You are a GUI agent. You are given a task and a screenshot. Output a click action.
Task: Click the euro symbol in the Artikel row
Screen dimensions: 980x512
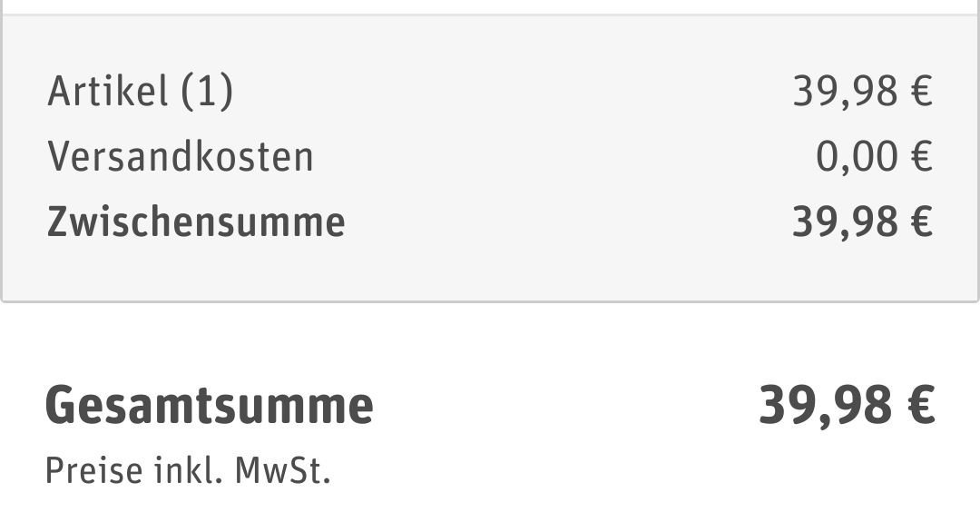(922, 92)
